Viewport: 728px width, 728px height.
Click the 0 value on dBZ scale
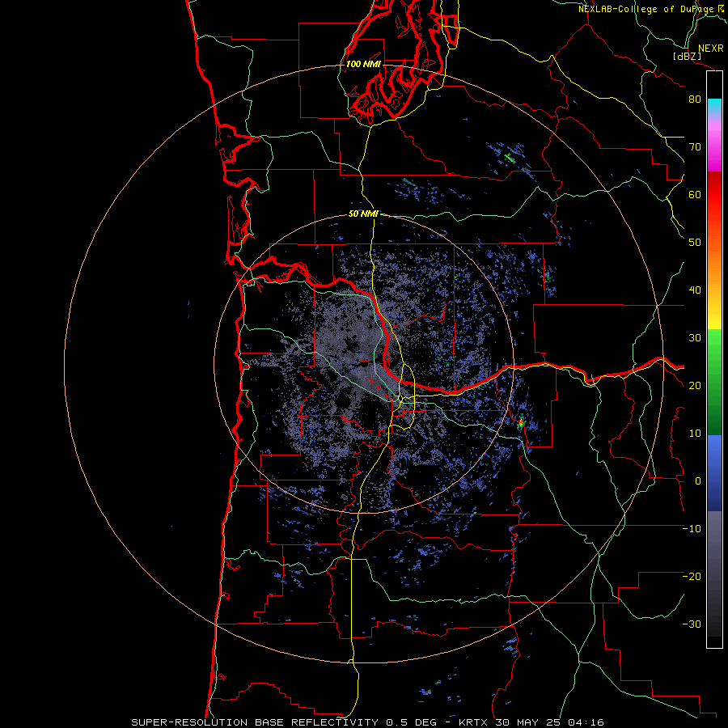(698, 481)
